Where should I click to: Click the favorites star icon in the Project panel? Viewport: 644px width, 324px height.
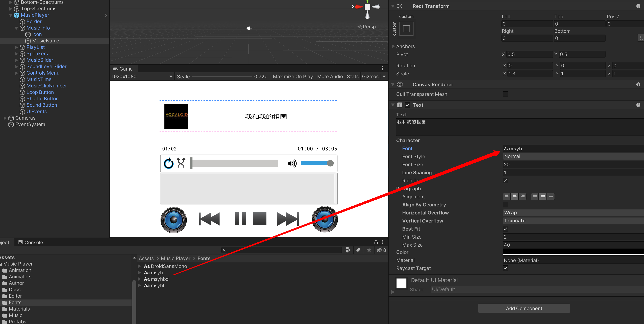point(369,250)
